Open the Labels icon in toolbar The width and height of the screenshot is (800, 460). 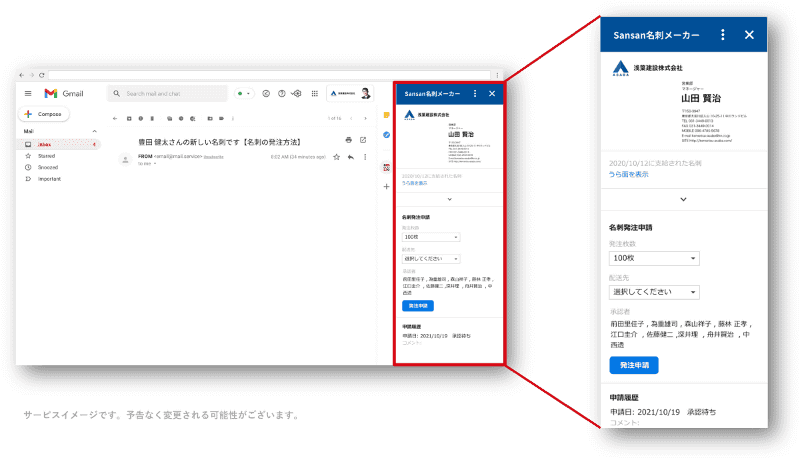[x=221, y=118]
